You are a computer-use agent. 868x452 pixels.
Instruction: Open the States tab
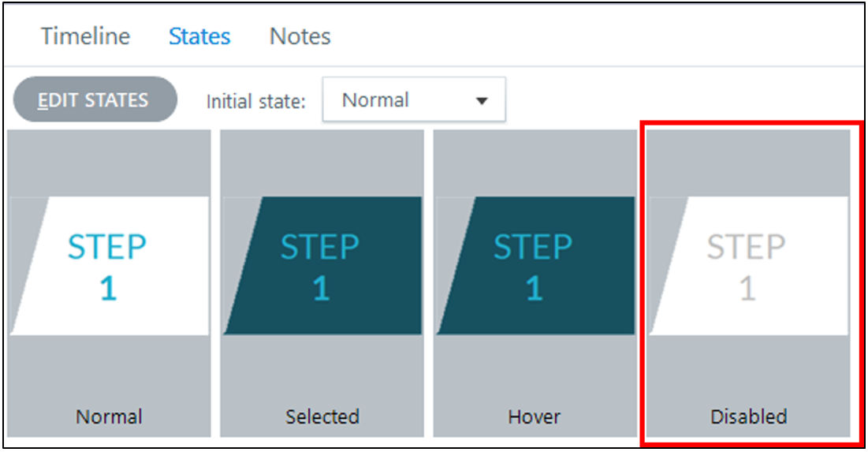point(199,36)
